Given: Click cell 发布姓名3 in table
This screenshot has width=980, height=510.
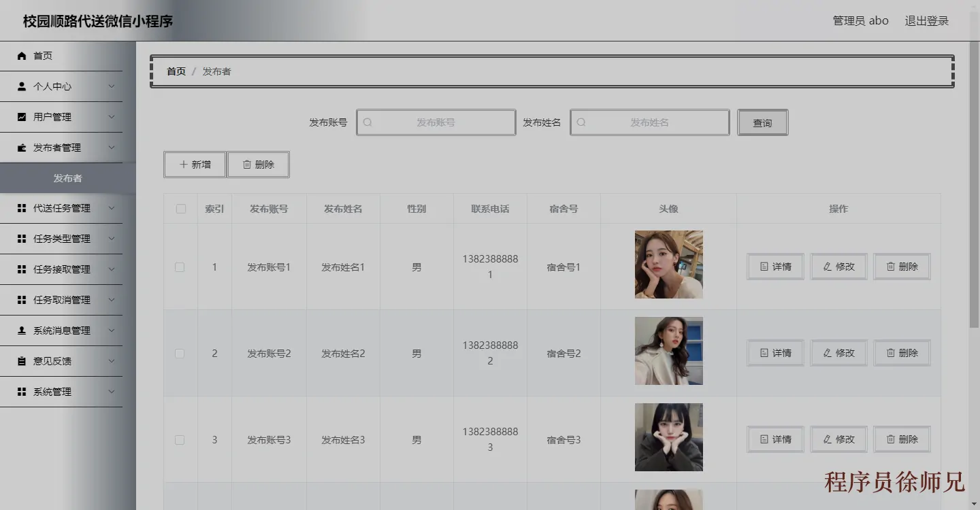Looking at the screenshot, I should pos(343,440).
